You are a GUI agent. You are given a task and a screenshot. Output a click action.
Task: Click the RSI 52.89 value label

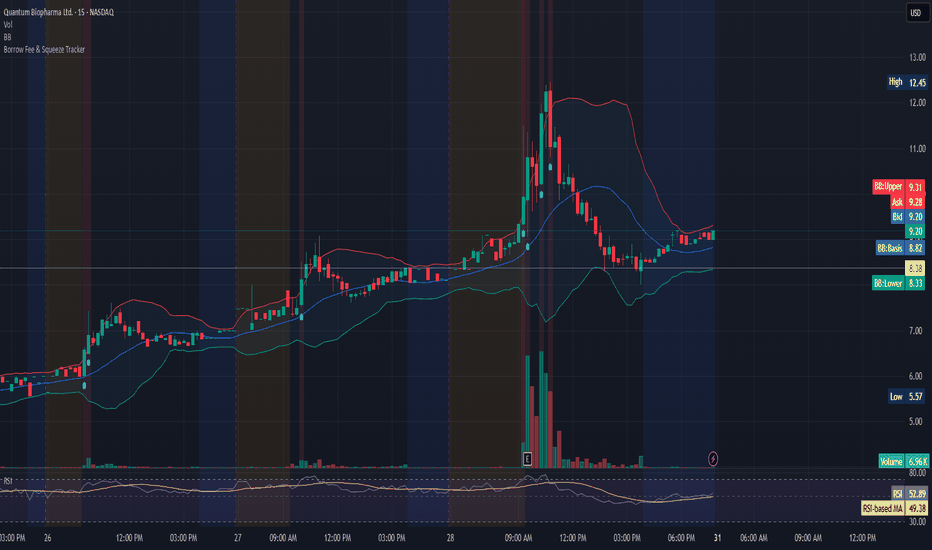point(909,494)
